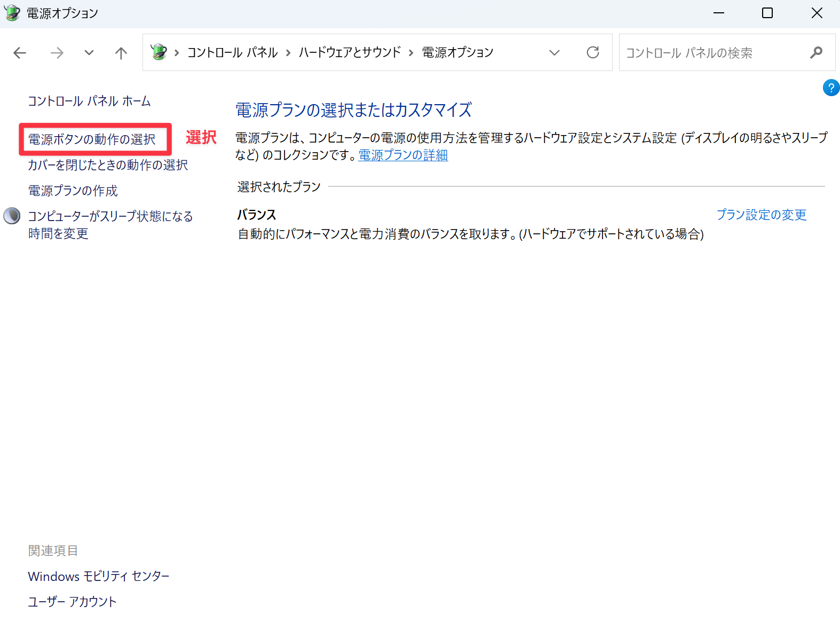
Task: Expand chevron after コントロール パネル breadcrumb
Action: coord(288,53)
